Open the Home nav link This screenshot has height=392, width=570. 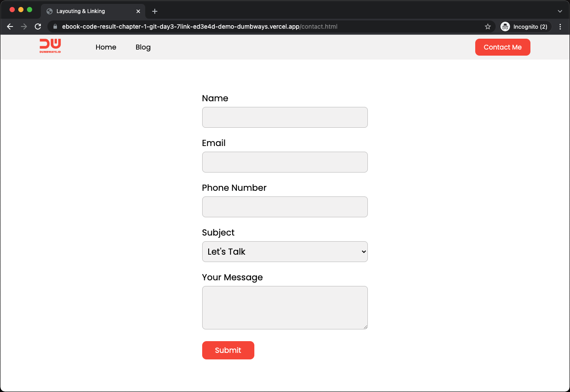(x=106, y=47)
